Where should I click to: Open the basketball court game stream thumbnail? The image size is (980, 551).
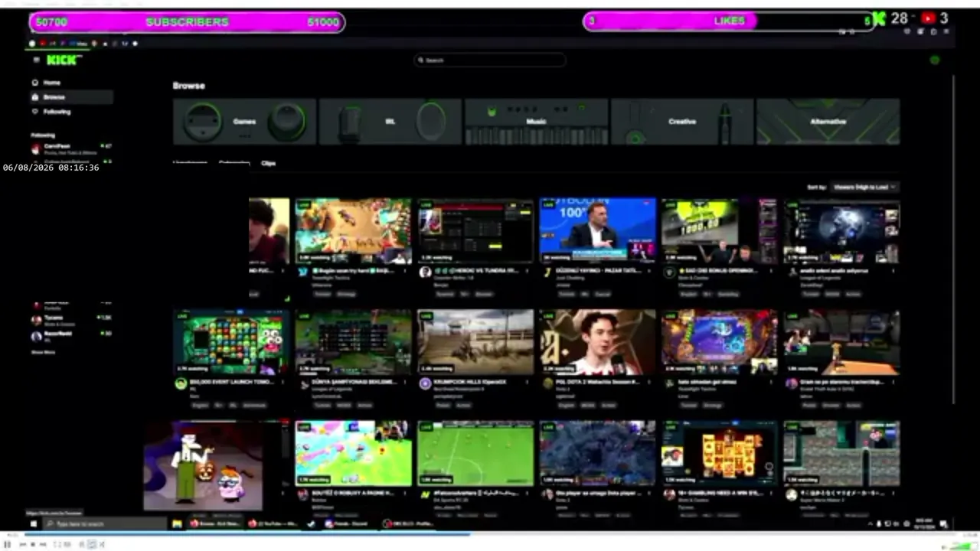pos(842,342)
